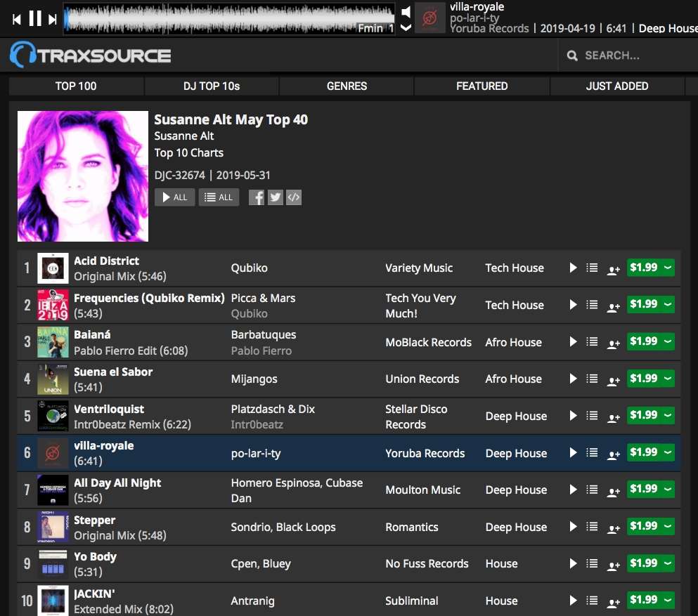The image size is (698, 616).
Task: Open the GENRES tab
Action: click(347, 86)
